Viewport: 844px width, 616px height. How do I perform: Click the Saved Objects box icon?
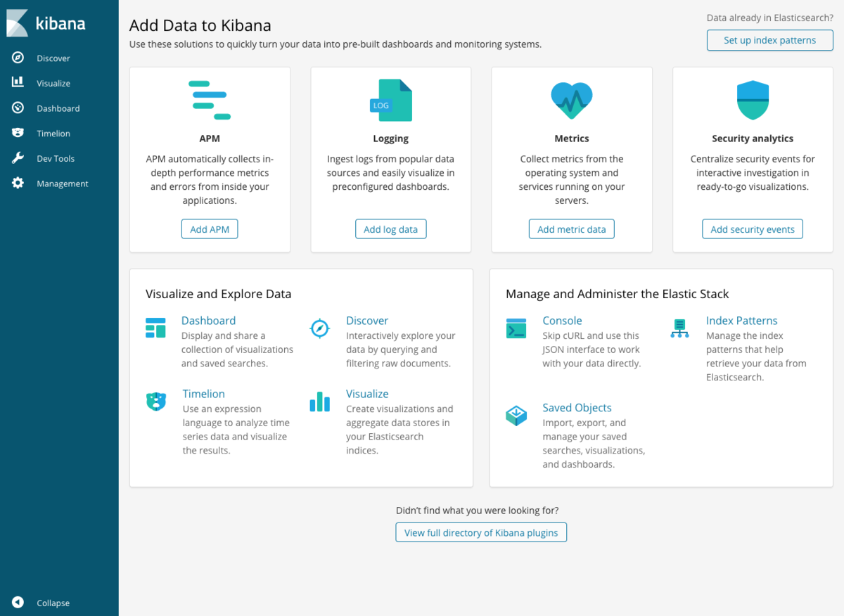pos(516,415)
